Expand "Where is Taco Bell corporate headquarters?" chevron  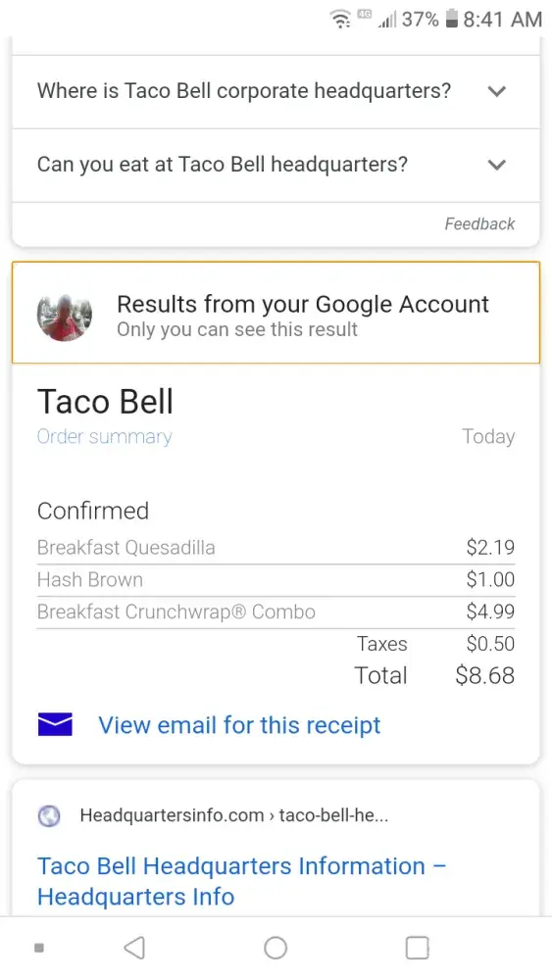[x=496, y=91]
